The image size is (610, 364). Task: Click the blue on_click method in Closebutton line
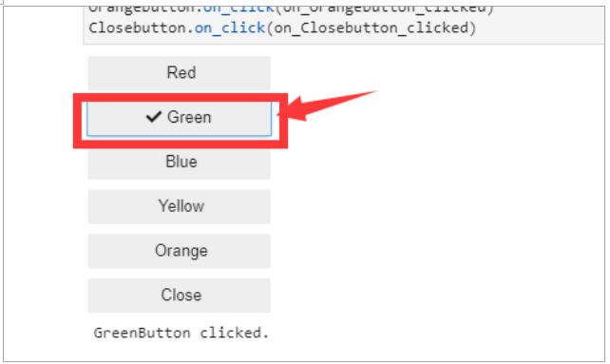pos(230,28)
